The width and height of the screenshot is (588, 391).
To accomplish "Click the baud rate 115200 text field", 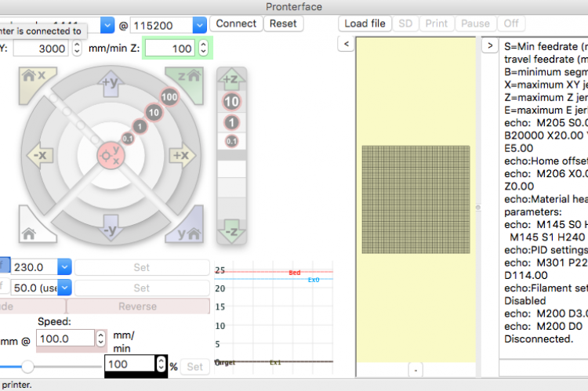I will coord(162,25).
